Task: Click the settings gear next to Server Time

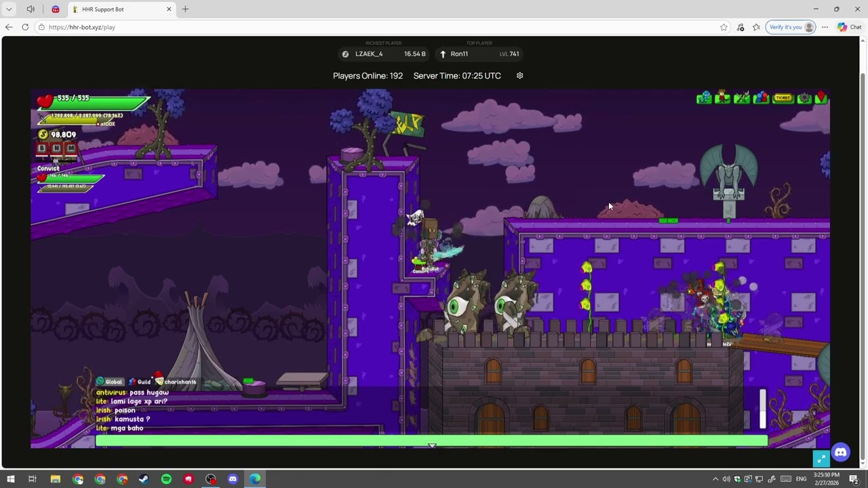Action: pos(520,75)
